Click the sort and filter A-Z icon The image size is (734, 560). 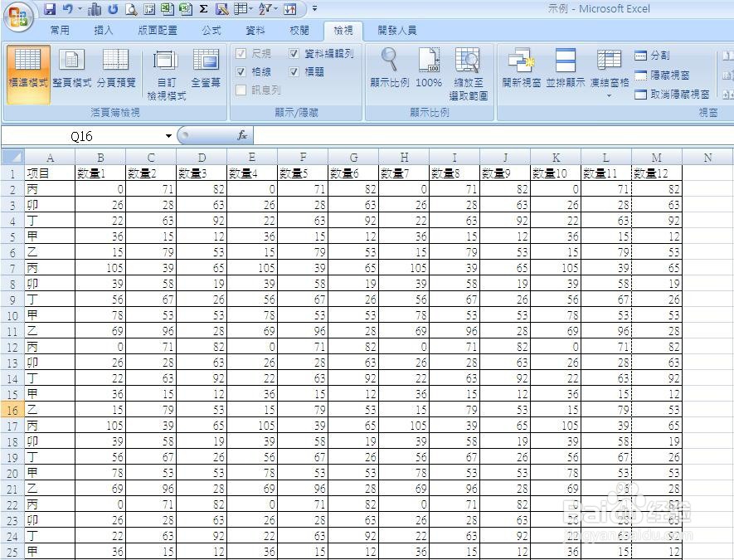(x=266, y=9)
